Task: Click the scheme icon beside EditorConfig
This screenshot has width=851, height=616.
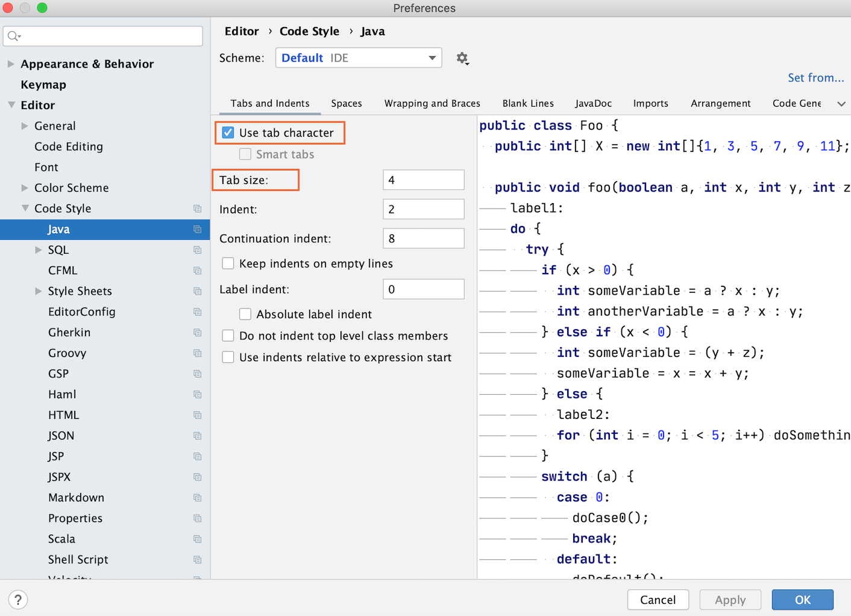Action: (197, 312)
